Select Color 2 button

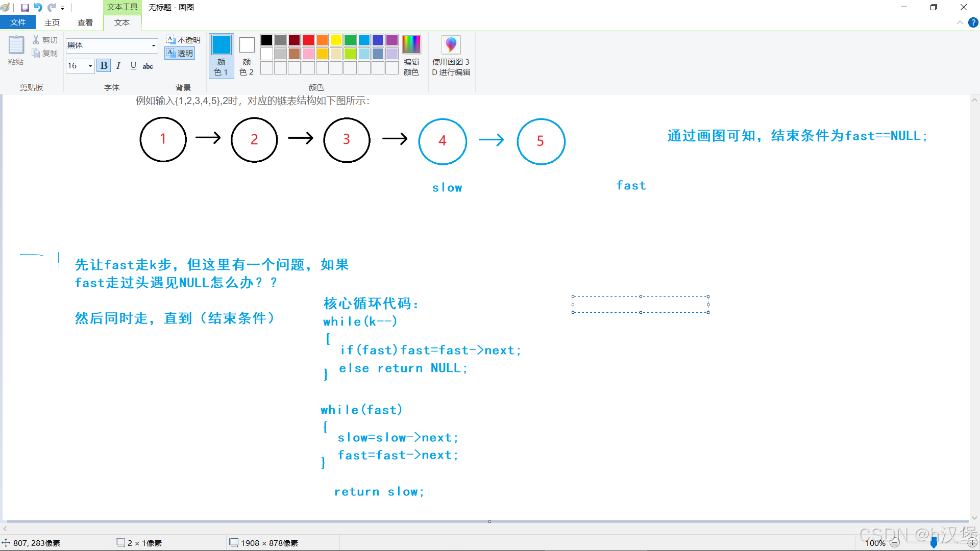pos(247,56)
